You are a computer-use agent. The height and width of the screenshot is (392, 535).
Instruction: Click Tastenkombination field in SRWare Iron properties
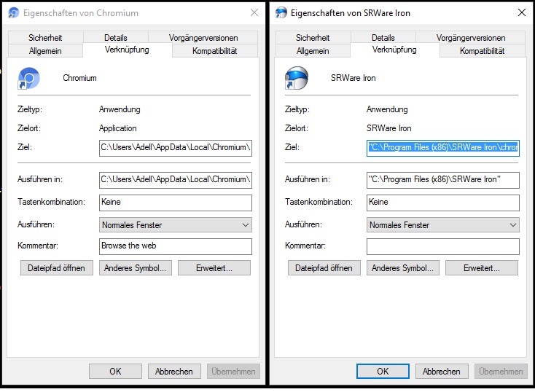[443, 203]
